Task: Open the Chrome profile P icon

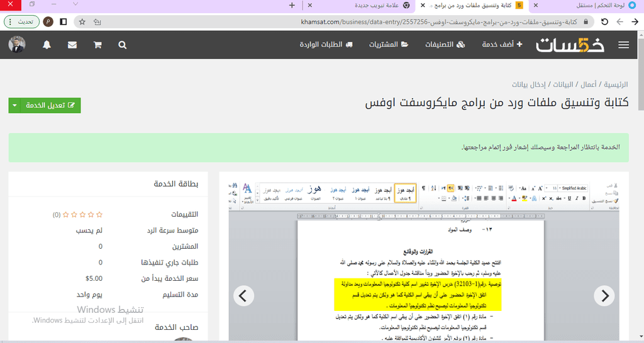Action: (x=48, y=22)
